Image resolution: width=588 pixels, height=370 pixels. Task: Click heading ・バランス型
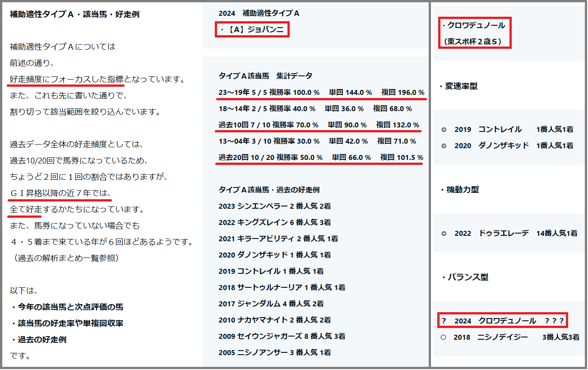tap(464, 277)
